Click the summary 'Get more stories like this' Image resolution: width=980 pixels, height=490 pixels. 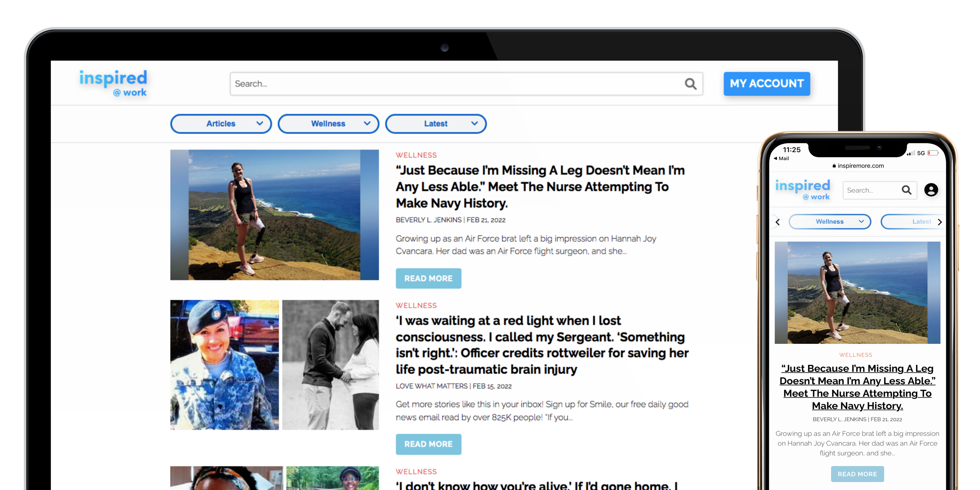pyautogui.click(x=542, y=411)
